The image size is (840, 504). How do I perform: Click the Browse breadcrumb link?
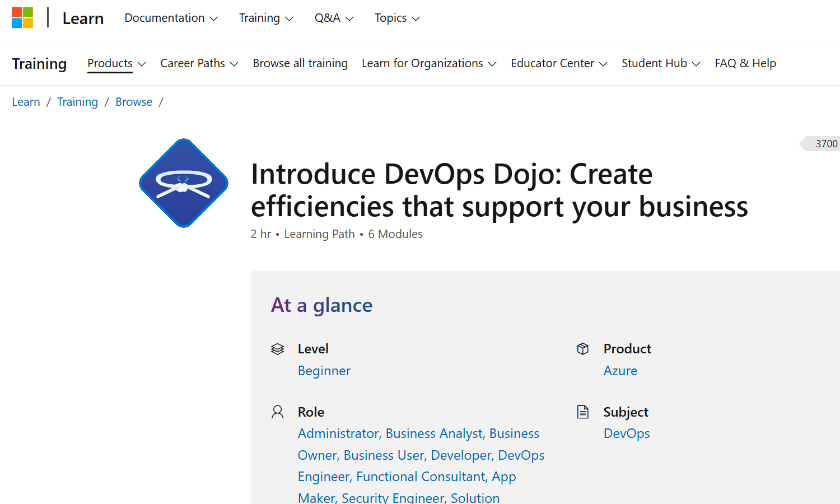pyautogui.click(x=134, y=102)
